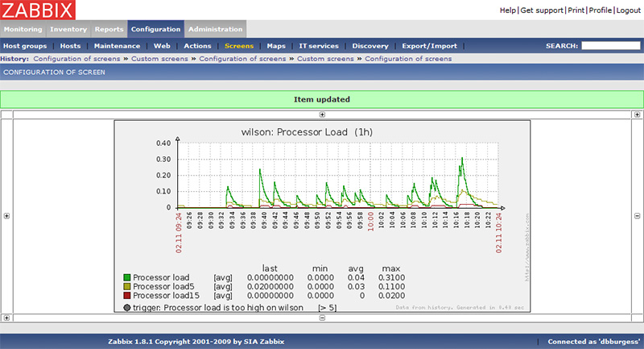Click the trigger legend circle icon
The image size is (644, 349).
pos(127,307)
